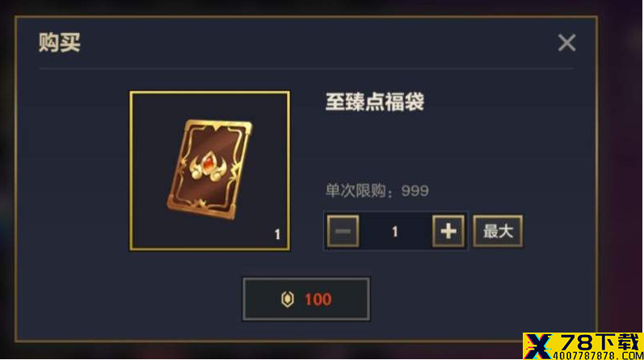Select the 至臻点福袋 item name
The height and width of the screenshot is (360, 644).
375,102
